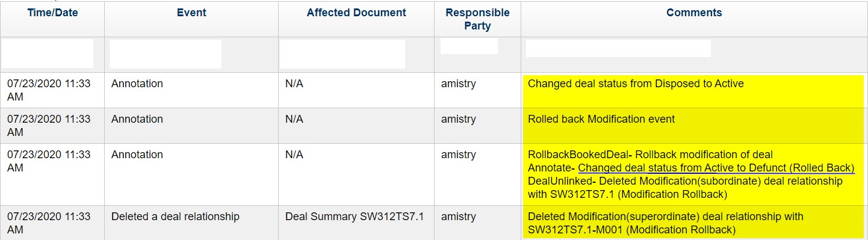
Task: Sort by the Time/Date column header
Action: pos(52,13)
